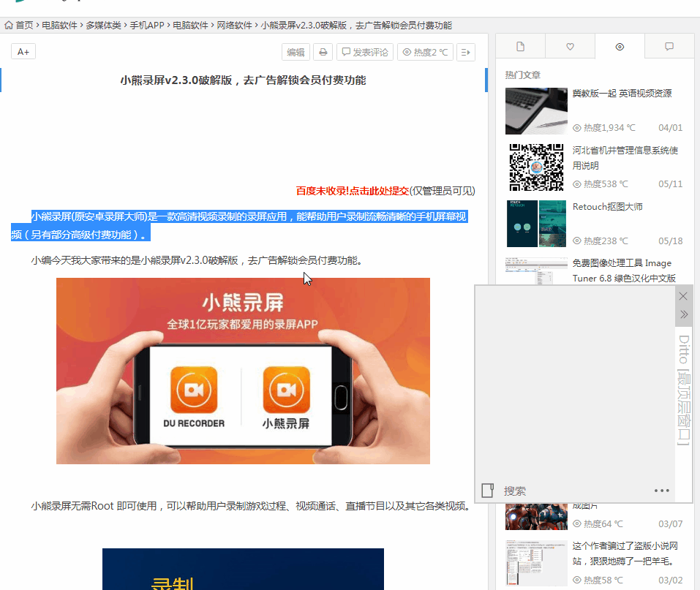Click 热门文章 heading text
This screenshot has width=700, height=590.
523,75
